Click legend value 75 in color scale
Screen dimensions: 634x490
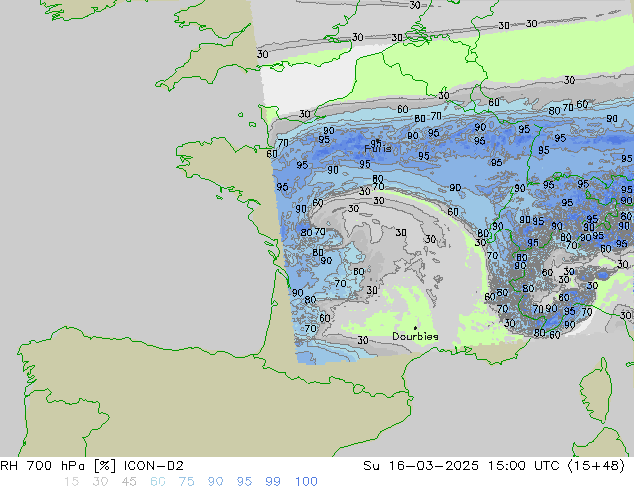click(x=186, y=482)
